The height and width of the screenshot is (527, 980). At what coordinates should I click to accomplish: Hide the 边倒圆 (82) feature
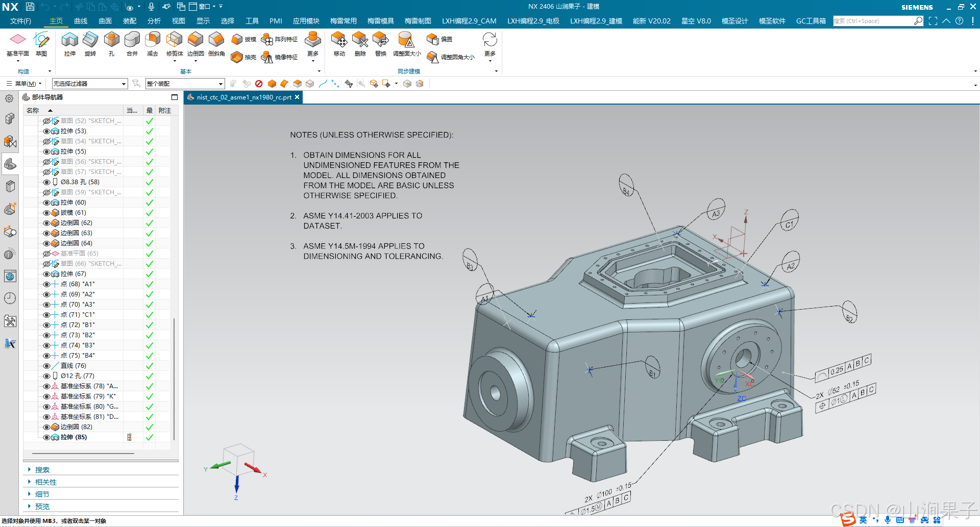tap(46, 427)
